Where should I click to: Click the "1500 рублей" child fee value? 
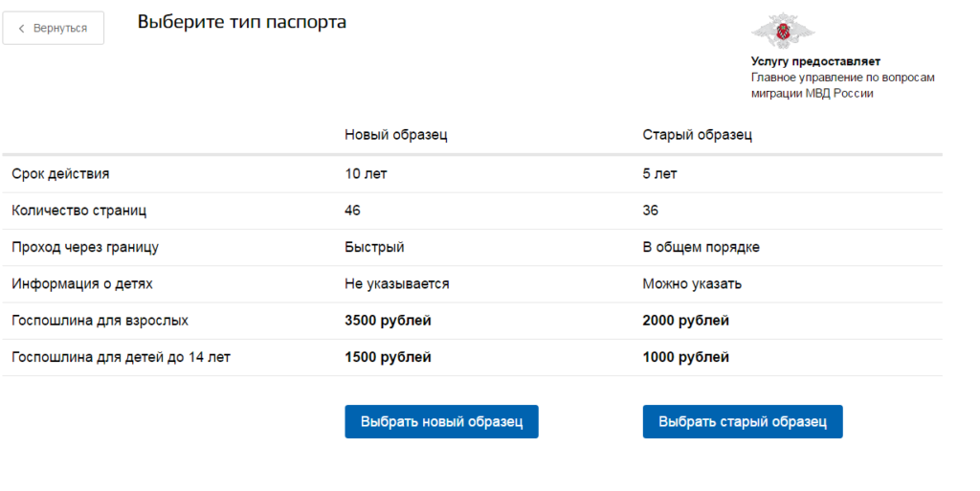tap(388, 358)
